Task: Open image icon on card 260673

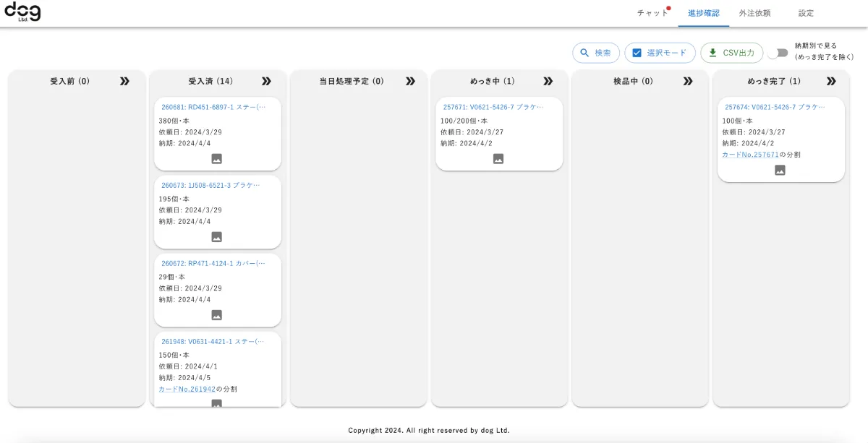Action: (216, 237)
